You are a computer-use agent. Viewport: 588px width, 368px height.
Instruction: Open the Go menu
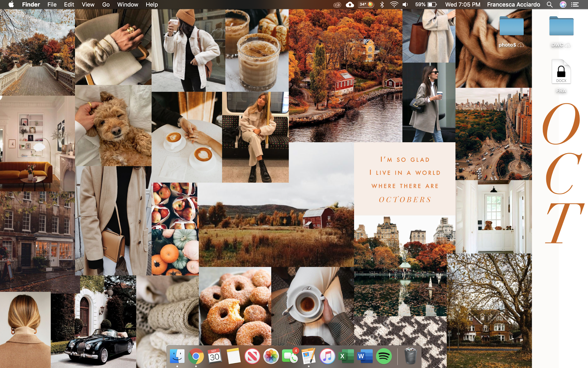pyautogui.click(x=106, y=5)
